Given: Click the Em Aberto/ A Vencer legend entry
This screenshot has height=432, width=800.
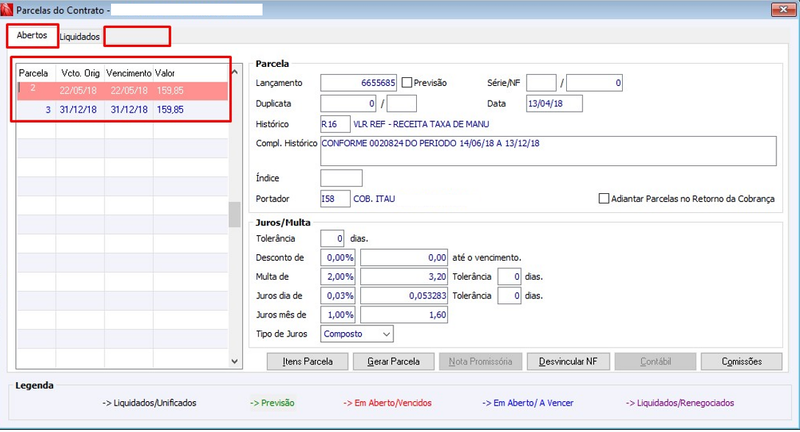Looking at the screenshot, I should tap(528, 403).
